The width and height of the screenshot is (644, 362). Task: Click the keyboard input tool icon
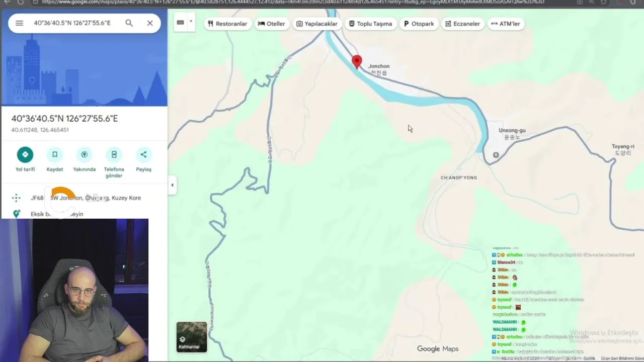180,23
